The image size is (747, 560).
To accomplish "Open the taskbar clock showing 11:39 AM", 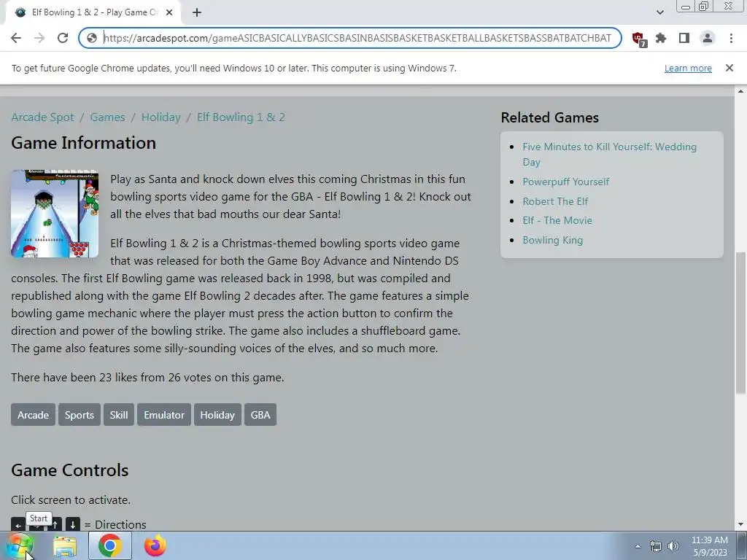I will [709, 546].
